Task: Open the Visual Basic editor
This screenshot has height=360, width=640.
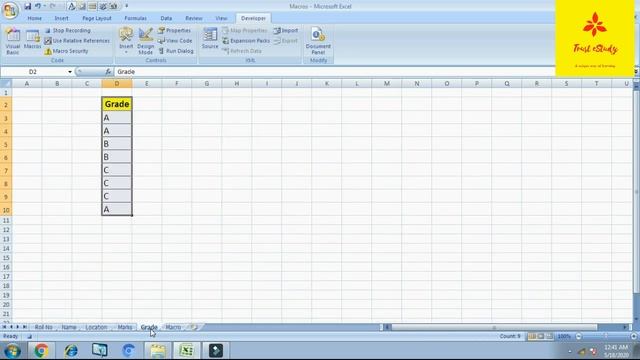Action: click(x=13, y=41)
